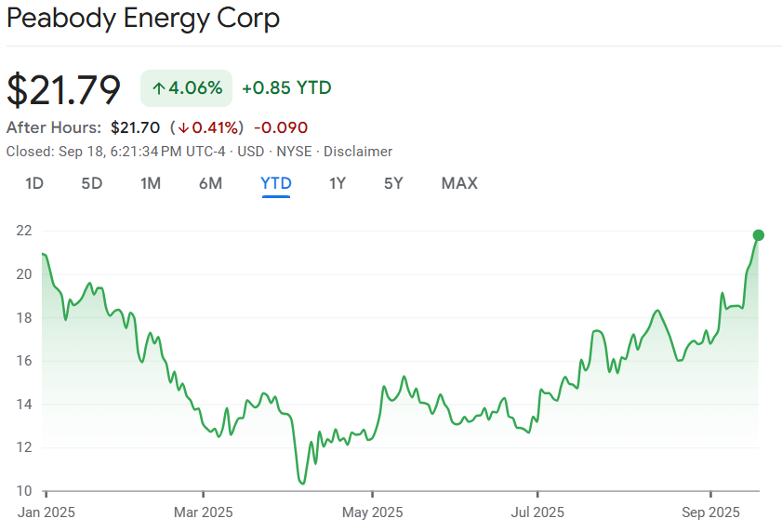
Task: Select the YTD tab
Action: click(x=276, y=183)
